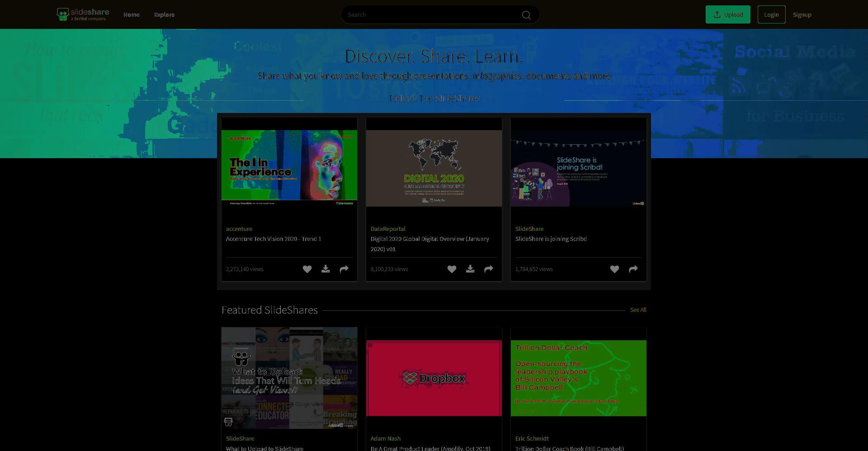The image size is (868, 451).
Task: Open See All featured SlideShares
Action: click(638, 310)
